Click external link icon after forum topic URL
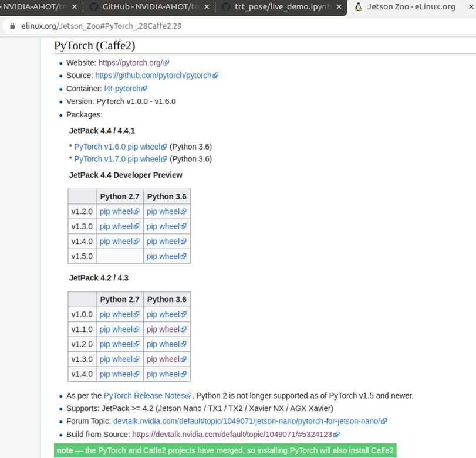The height and width of the screenshot is (458, 476). 384,422
